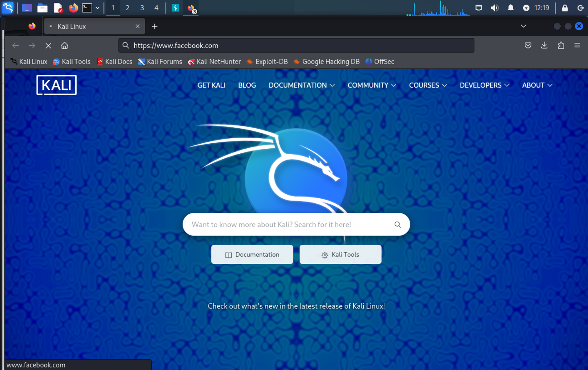Expand the terminal launcher dropdown arrow
This screenshot has height=370, width=588.
coord(98,8)
